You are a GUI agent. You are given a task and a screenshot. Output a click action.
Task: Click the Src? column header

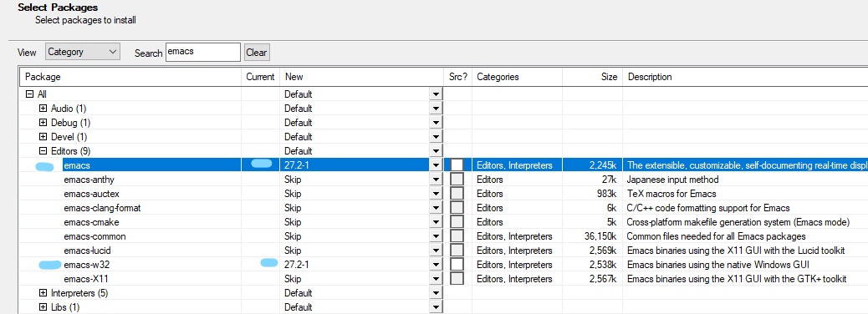tap(457, 77)
